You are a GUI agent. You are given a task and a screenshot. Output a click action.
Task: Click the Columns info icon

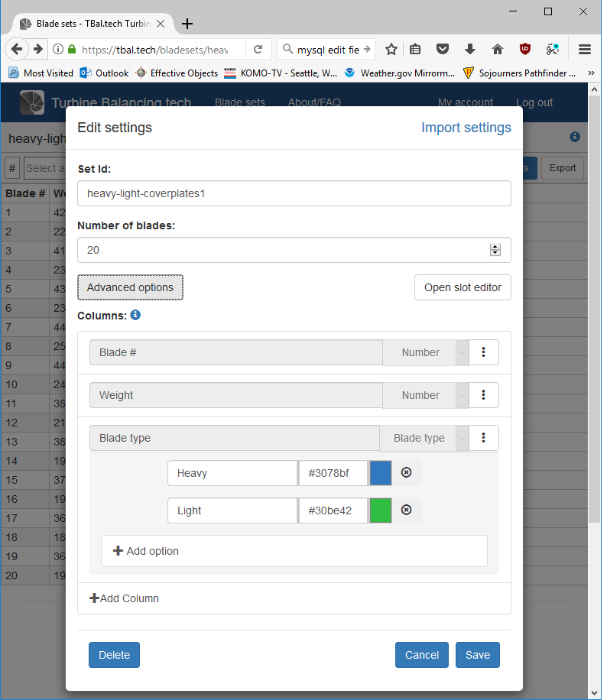[x=135, y=315]
